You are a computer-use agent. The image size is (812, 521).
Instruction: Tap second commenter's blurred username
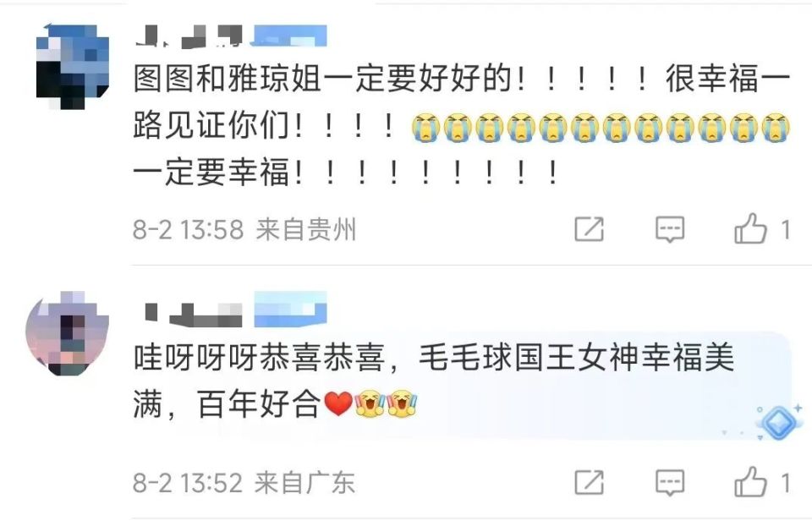pos(192,315)
